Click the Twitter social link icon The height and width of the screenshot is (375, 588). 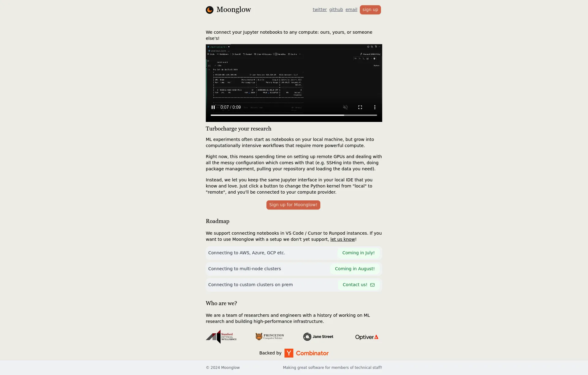pos(320,9)
